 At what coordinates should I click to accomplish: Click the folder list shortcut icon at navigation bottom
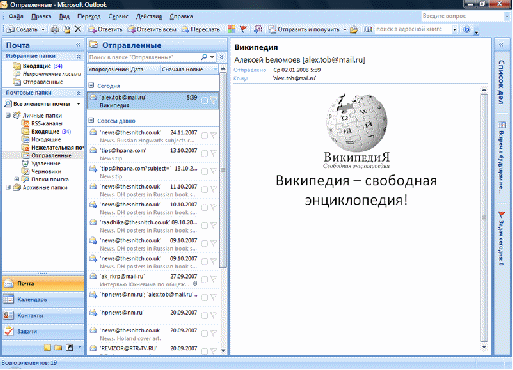click(x=58, y=348)
